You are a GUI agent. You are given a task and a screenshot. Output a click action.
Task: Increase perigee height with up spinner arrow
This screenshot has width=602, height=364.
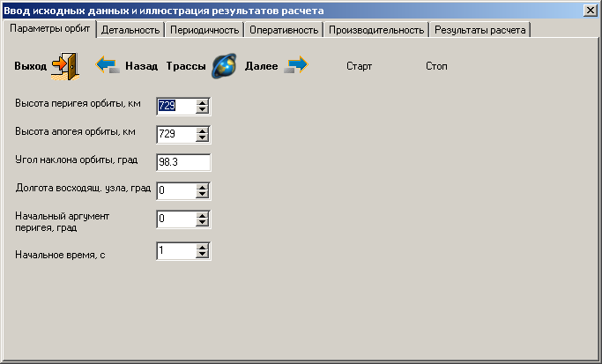[x=202, y=102]
